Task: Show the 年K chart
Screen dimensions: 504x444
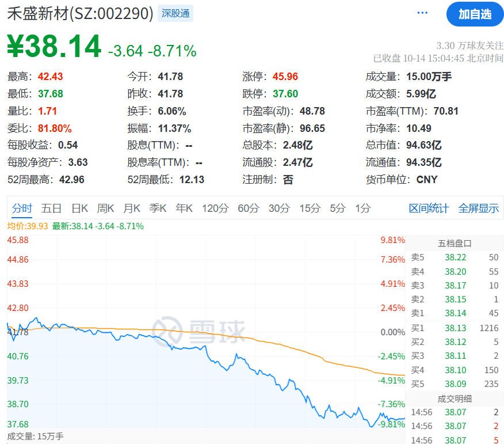Action: 184,208
